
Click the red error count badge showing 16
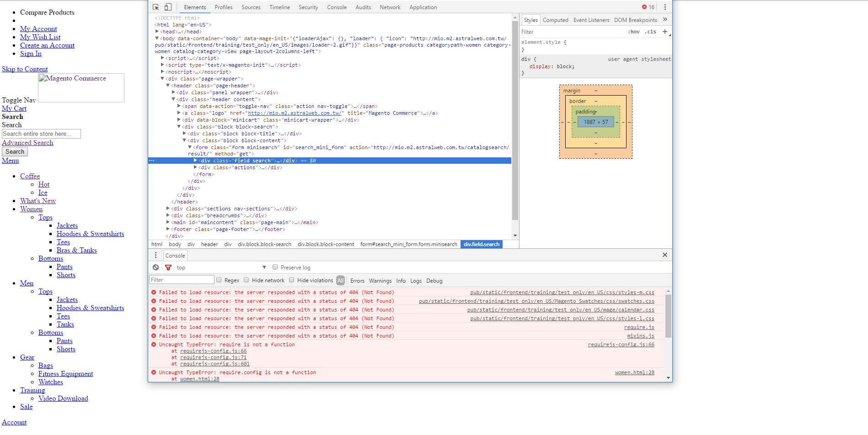click(648, 7)
